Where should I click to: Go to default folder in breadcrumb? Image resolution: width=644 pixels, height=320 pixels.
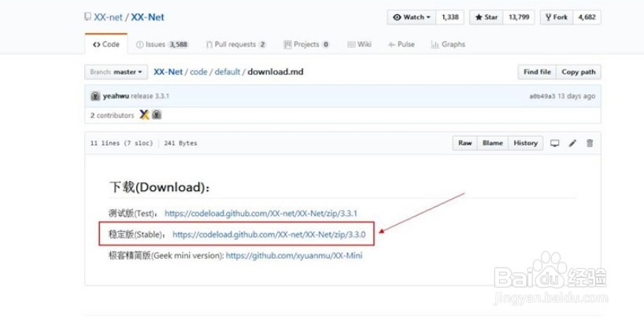[227, 72]
